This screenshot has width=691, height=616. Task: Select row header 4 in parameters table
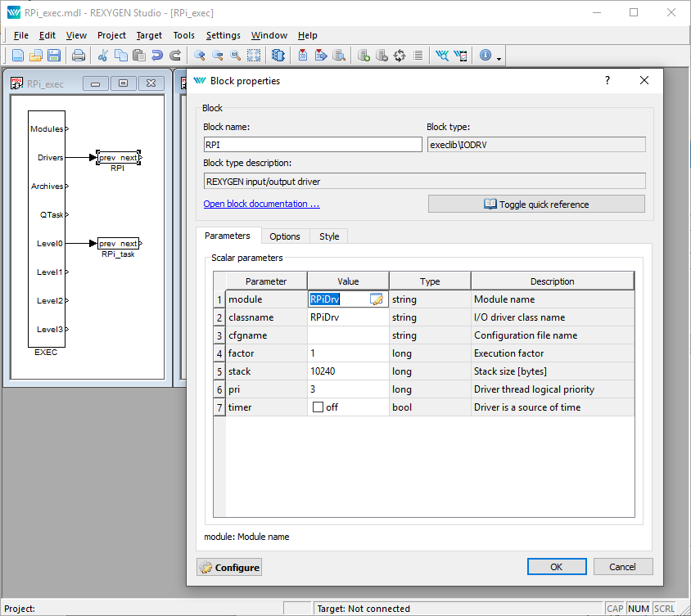pos(219,353)
